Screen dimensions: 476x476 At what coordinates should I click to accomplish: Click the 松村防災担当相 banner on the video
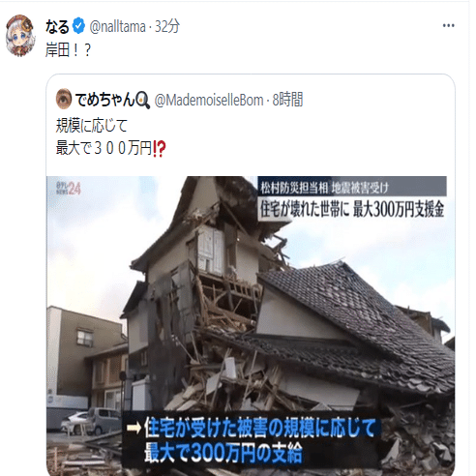coord(294,187)
